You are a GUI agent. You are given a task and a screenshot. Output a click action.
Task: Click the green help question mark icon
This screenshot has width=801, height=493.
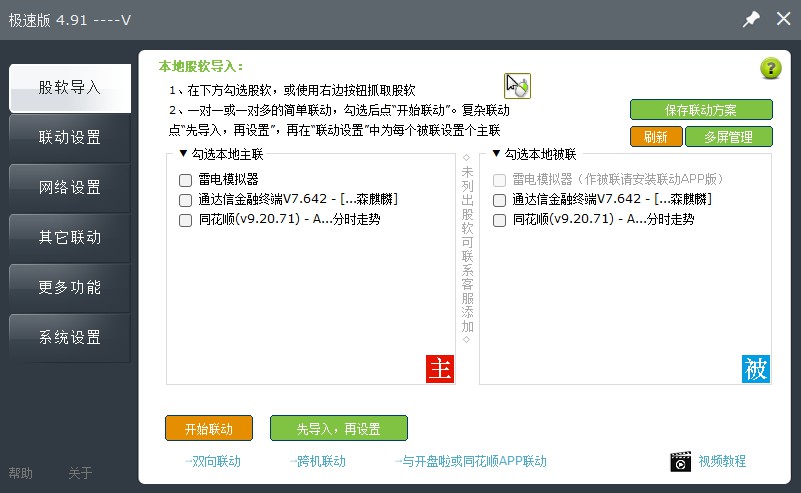[x=770, y=69]
